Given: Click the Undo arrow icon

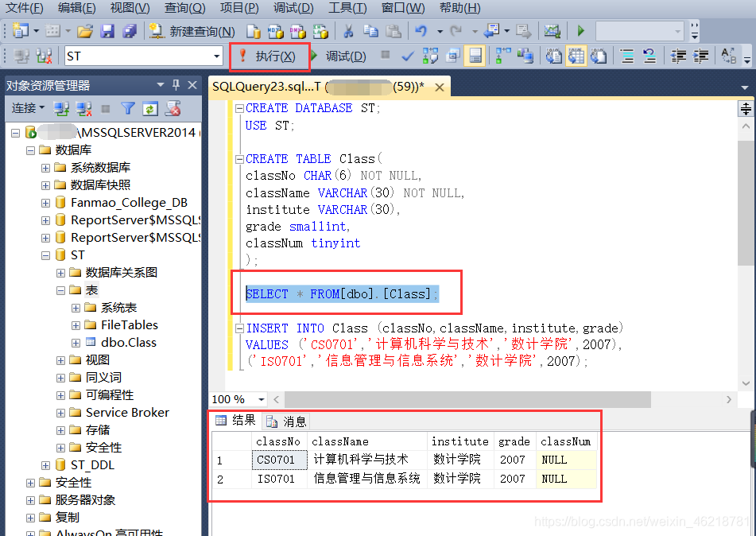Looking at the screenshot, I should (421, 31).
